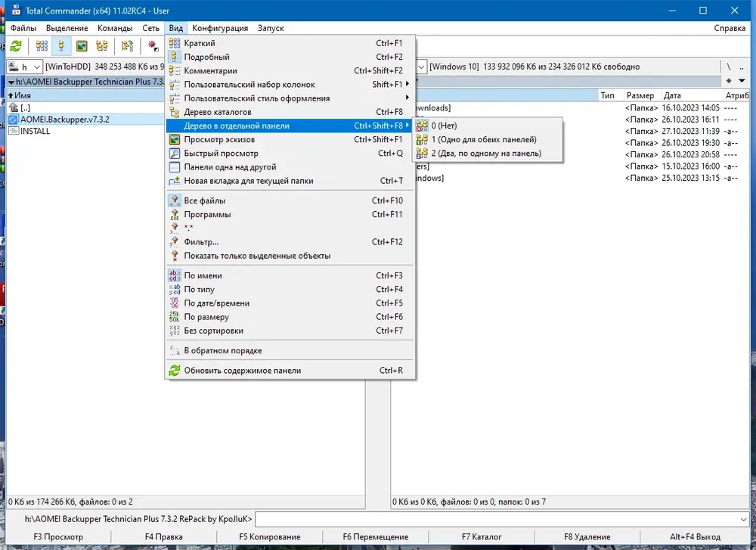Sort right panel by 'Размер' column header
756x550 pixels.
coord(640,95)
